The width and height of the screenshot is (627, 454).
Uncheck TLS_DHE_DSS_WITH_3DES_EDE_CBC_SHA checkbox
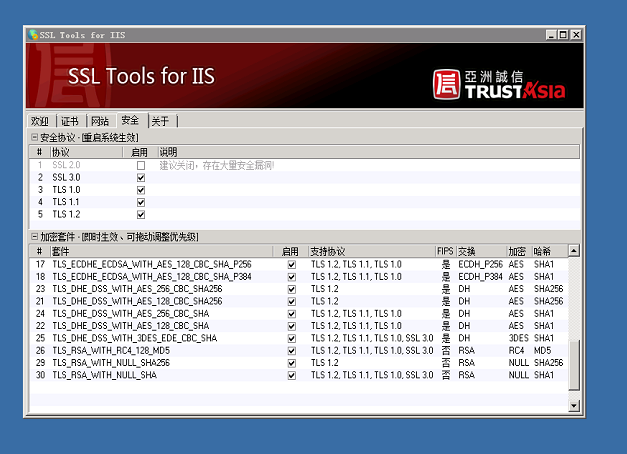(x=292, y=338)
